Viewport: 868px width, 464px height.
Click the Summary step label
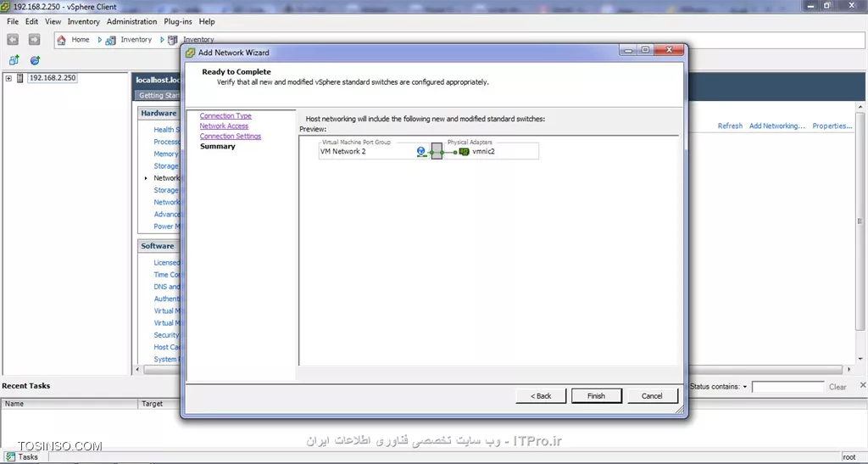tap(218, 146)
